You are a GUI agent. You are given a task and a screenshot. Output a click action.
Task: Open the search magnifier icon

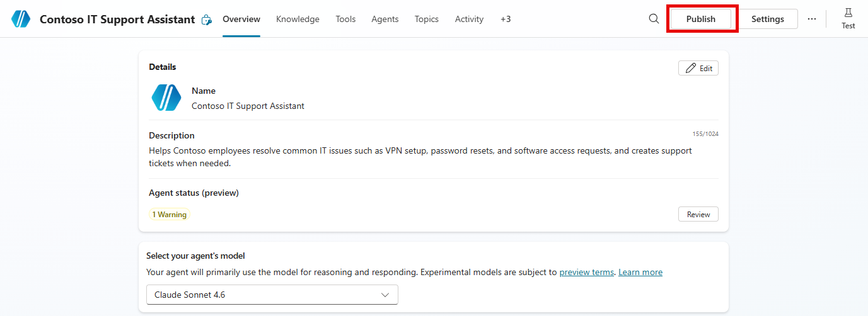click(654, 19)
